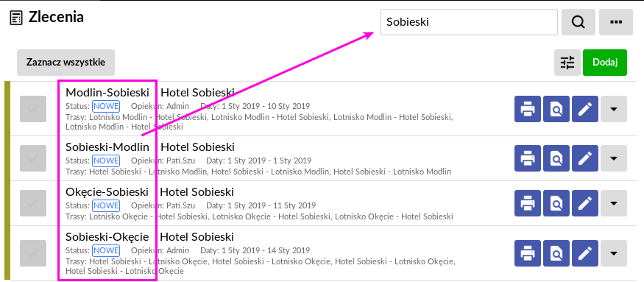This screenshot has width=644, height=282.
Task: Expand dropdown arrow for Modlin-Sobieski order
Action: [x=614, y=109]
